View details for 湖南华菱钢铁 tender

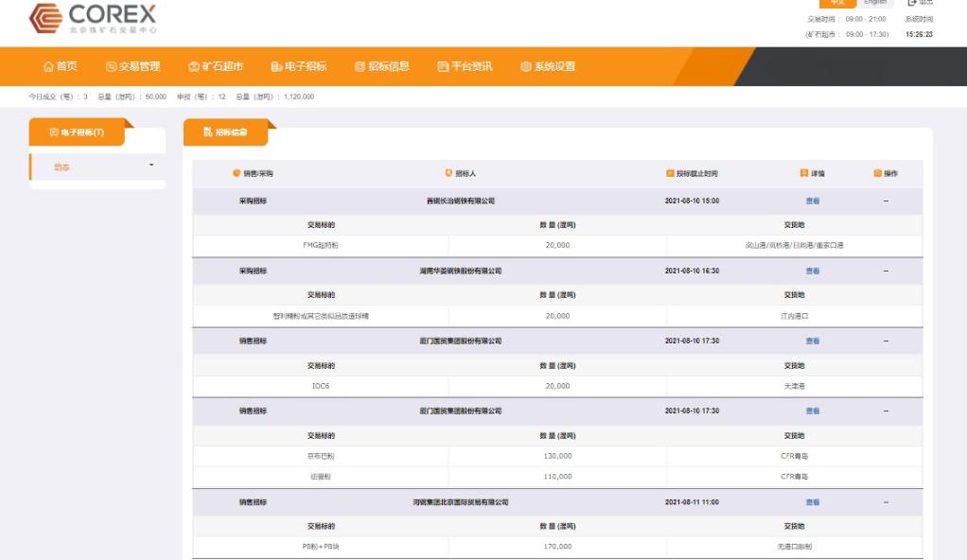point(812,271)
